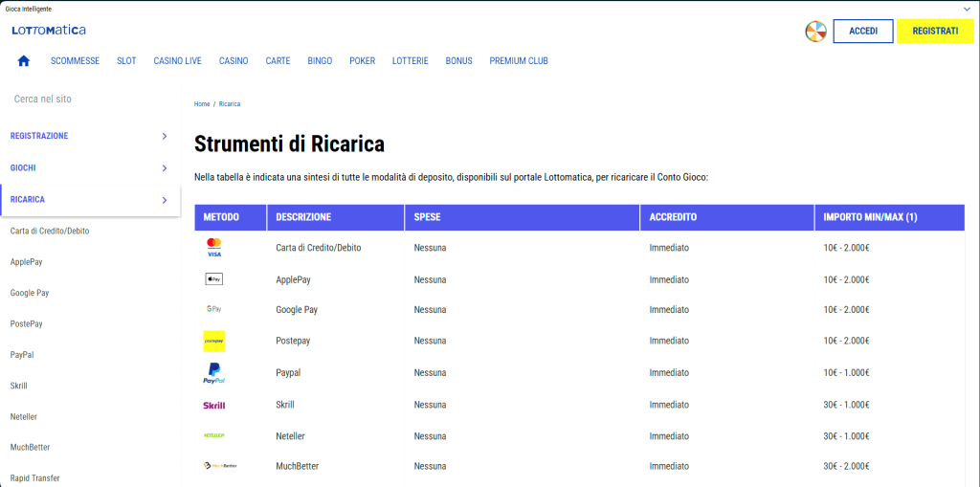Expand the Registrazione sidebar section
The height and width of the screenshot is (487, 980).
[165, 136]
